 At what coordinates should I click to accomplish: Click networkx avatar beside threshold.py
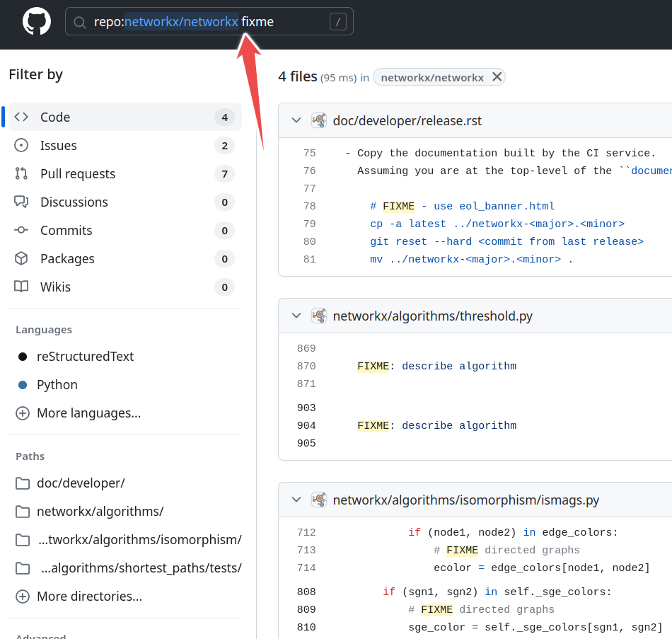(x=319, y=316)
